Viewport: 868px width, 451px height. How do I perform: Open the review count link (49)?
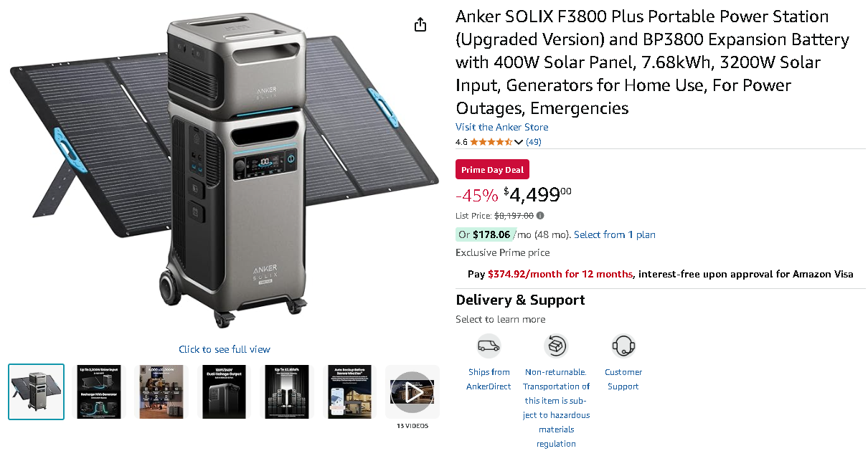pos(534,142)
